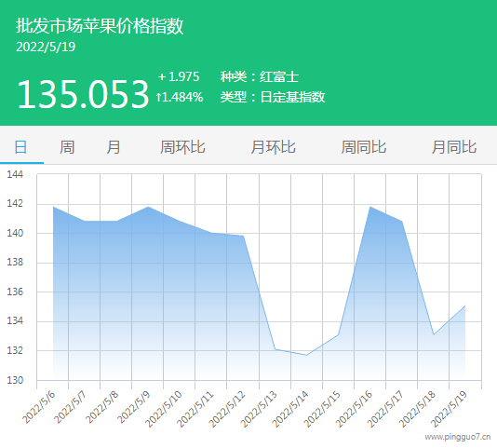Click the last data point 2022/5/19

pos(465,305)
